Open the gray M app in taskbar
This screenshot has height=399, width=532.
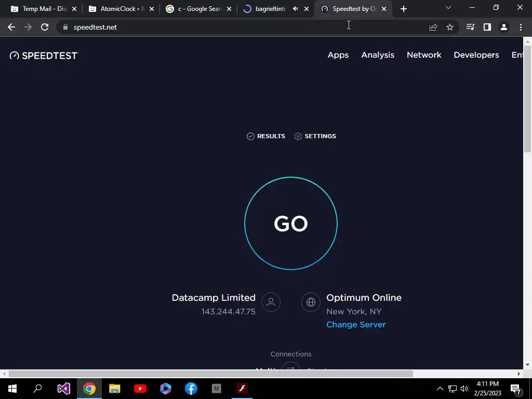tap(217, 389)
